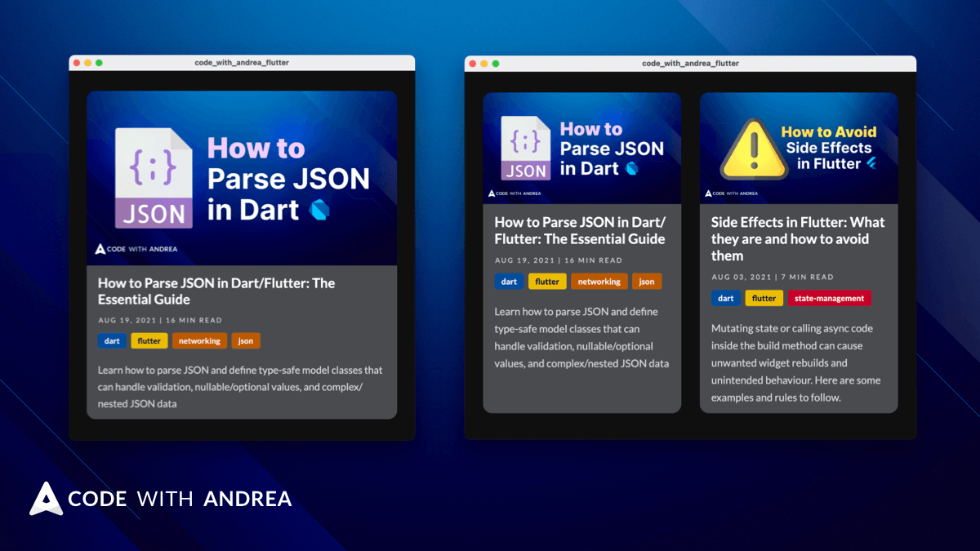The width and height of the screenshot is (980, 551).
Task: Open 'How to Parse JSON' title in left window
Action: [216, 291]
